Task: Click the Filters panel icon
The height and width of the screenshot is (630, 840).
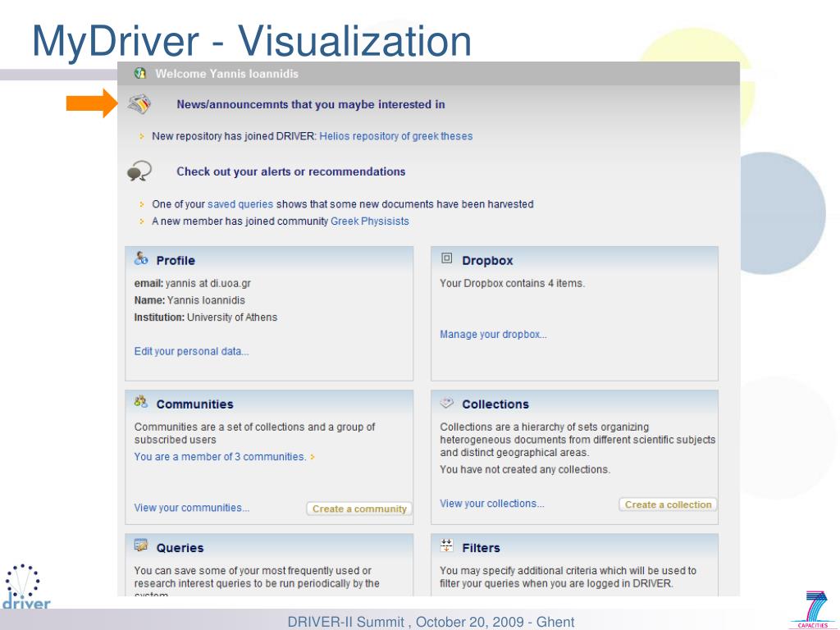Action: coord(447,546)
